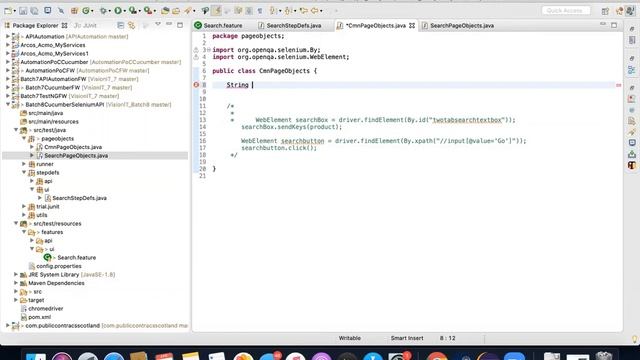
Task: Collapse the src/test/java folder
Action: [16, 130]
